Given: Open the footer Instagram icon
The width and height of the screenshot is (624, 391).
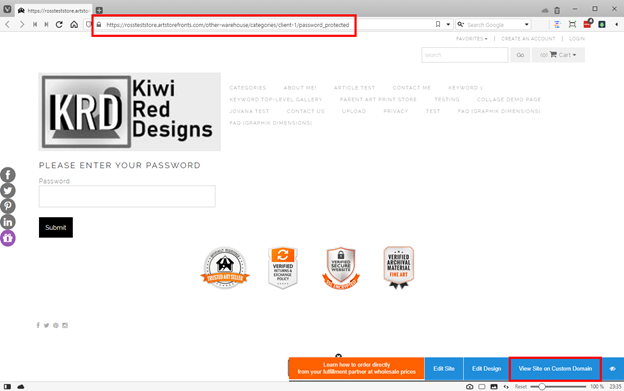Looking at the screenshot, I should pyautogui.click(x=65, y=325).
